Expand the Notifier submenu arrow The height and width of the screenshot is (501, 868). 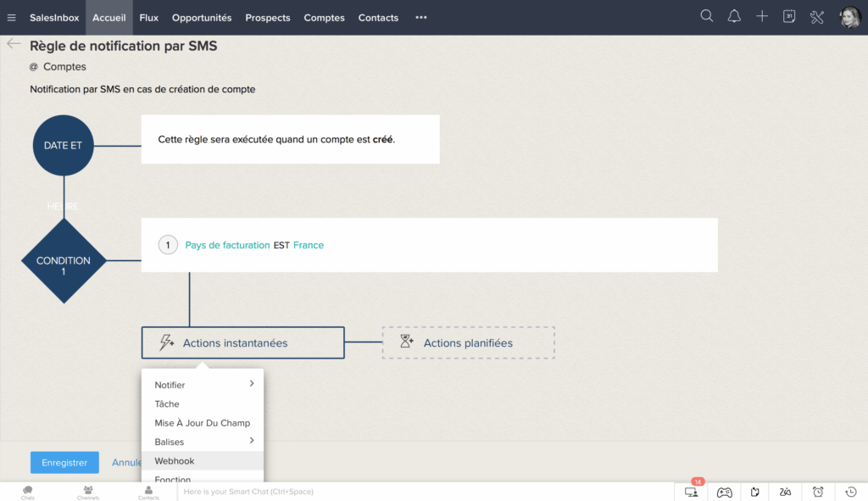coord(252,384)
